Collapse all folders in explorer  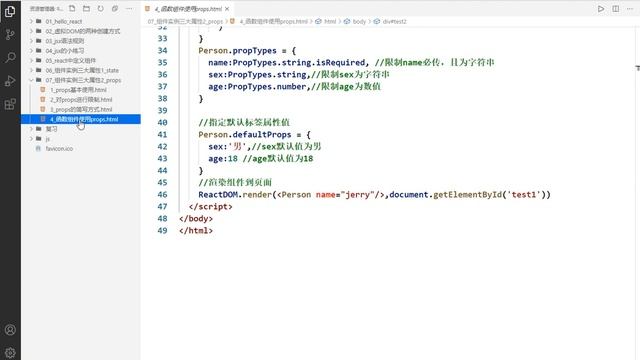(x=115, y=8)
